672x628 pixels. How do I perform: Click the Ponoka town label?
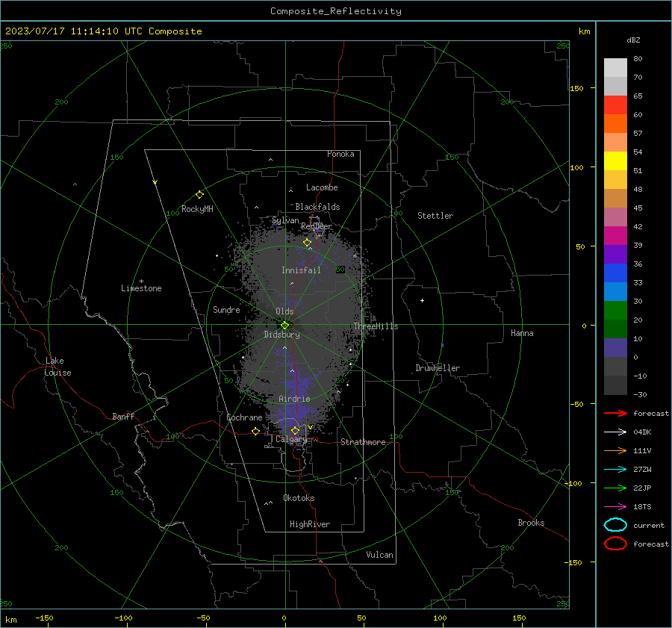(x=340, y=154)
